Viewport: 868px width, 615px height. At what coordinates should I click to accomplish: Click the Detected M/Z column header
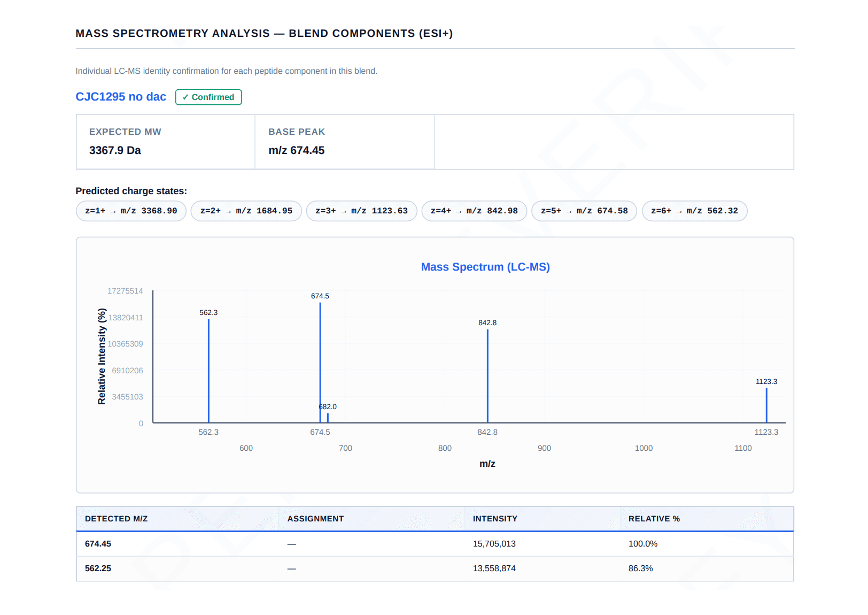point(116,519)
